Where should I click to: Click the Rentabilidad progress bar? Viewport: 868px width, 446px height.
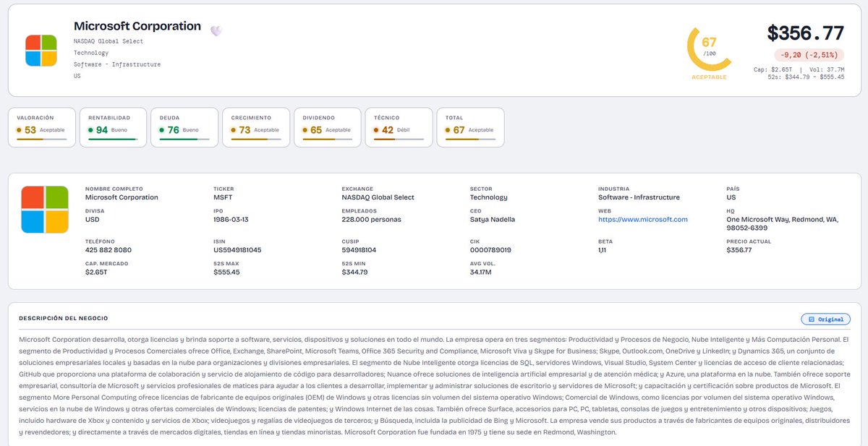pos(113,139)
